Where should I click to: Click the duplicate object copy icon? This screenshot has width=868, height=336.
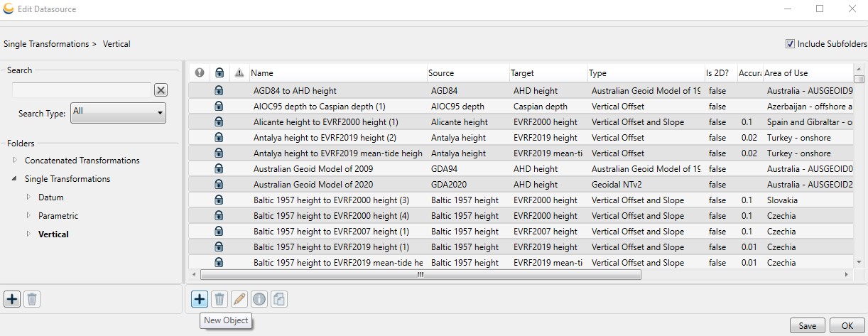tap(279, 300)
